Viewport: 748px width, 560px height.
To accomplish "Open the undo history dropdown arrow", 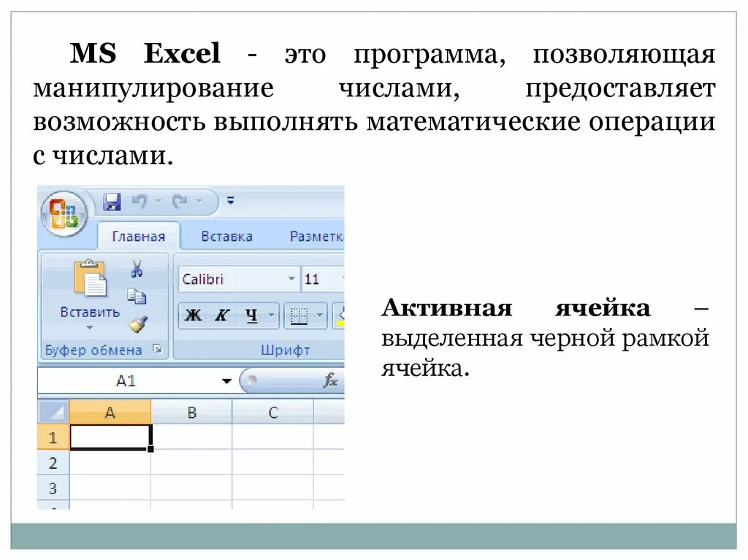I will [158, 202].
